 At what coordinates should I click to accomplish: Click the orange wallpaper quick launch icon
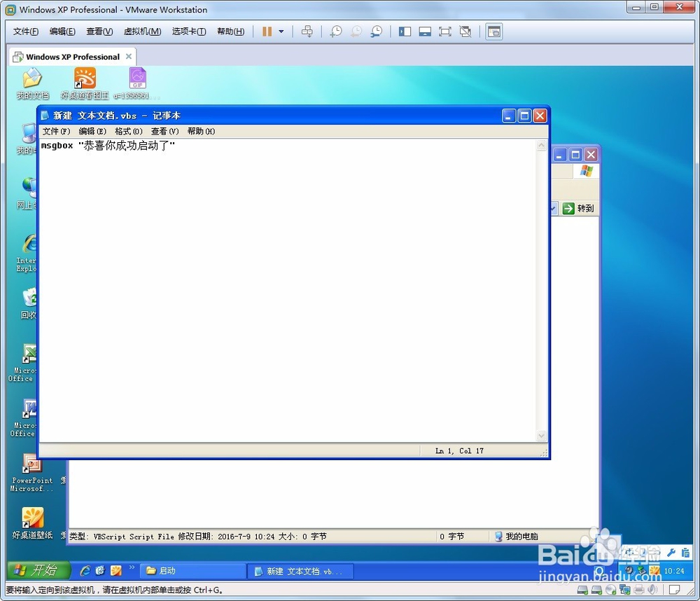116,571
